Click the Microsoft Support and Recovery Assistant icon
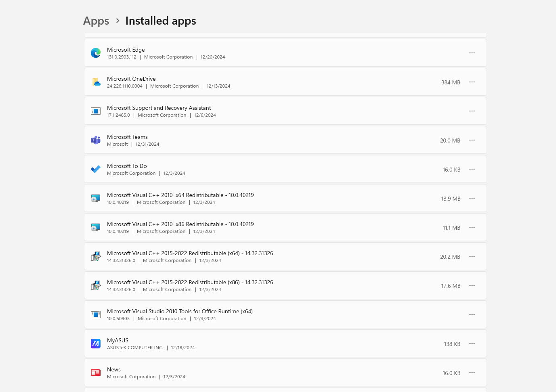The height and width of the screenshot is (392, 556). [x=96, y=111]
